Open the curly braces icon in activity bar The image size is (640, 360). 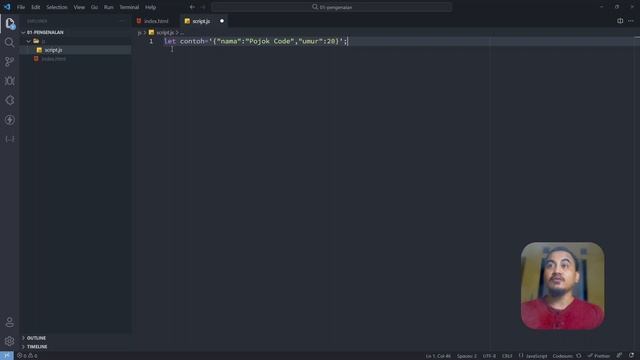coord(9,139)
